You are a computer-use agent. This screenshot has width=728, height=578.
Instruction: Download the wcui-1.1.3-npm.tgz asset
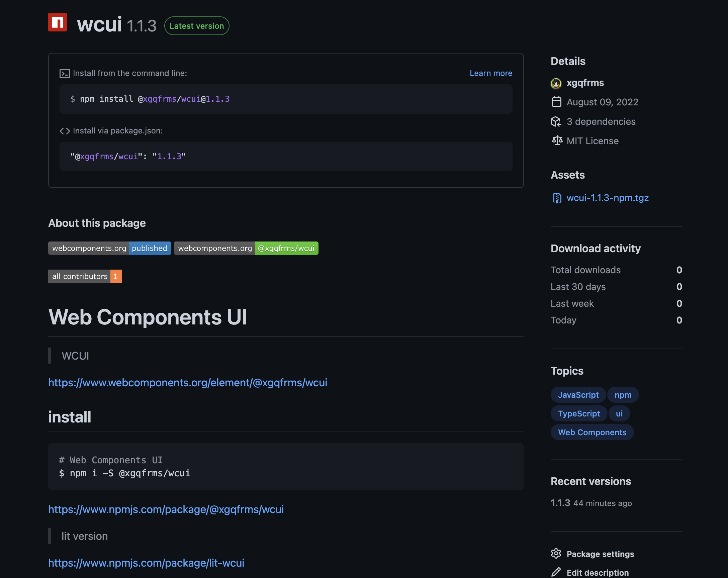(608, 198)
